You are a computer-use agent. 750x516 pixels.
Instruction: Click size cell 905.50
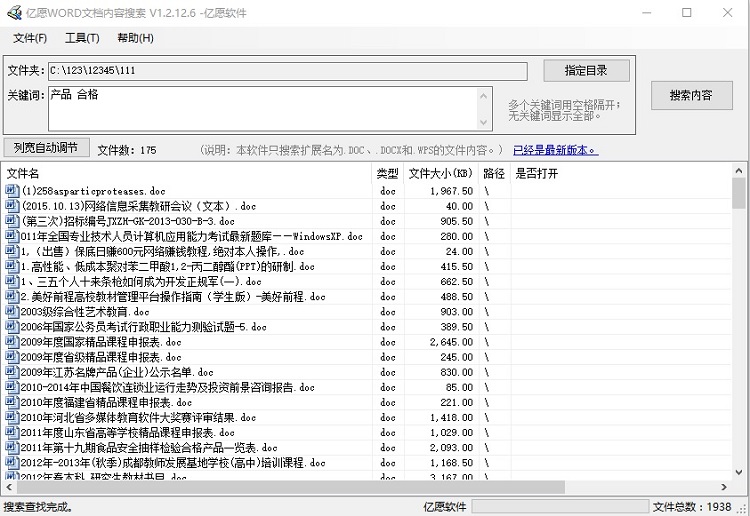[x=457, y=221]
